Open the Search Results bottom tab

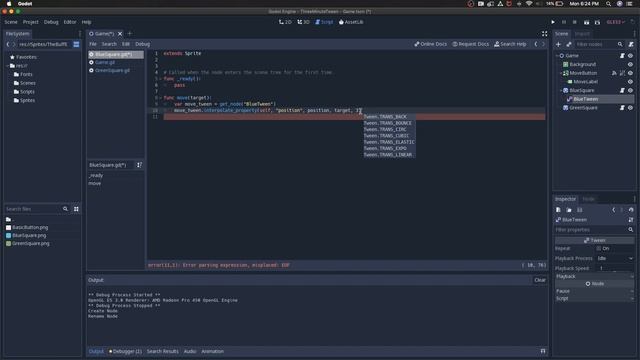(x=162, y=351)
